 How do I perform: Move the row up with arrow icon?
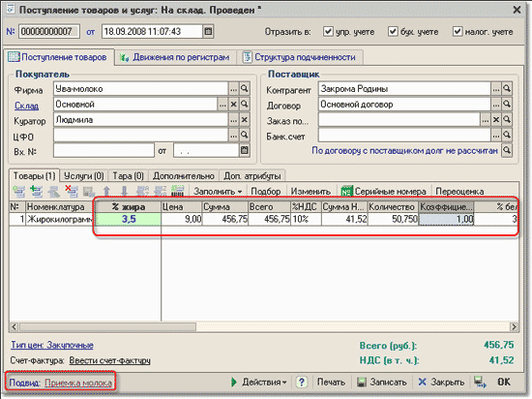[106, 191]
